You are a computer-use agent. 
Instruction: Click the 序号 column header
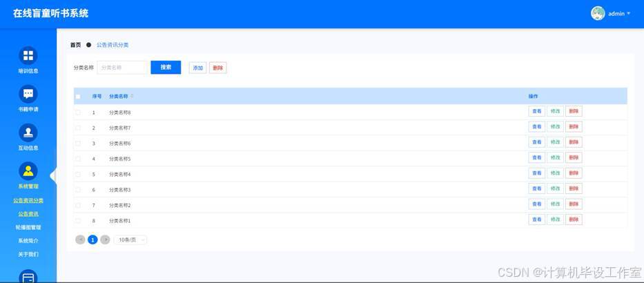point(97,97)
